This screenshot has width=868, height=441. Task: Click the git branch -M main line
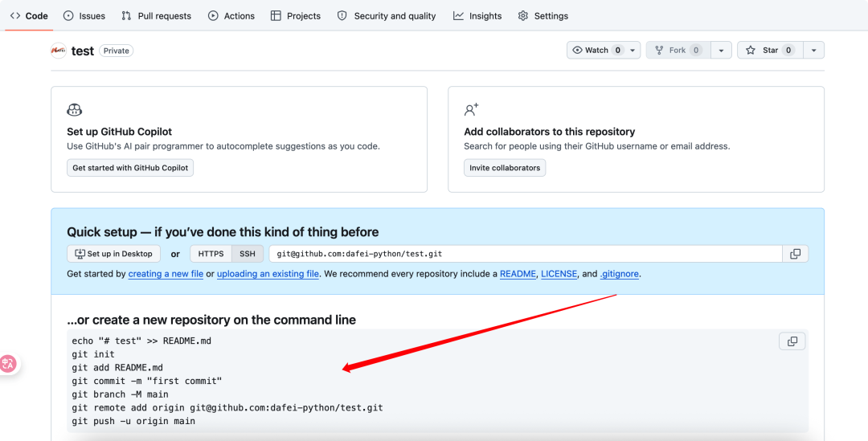120,394
